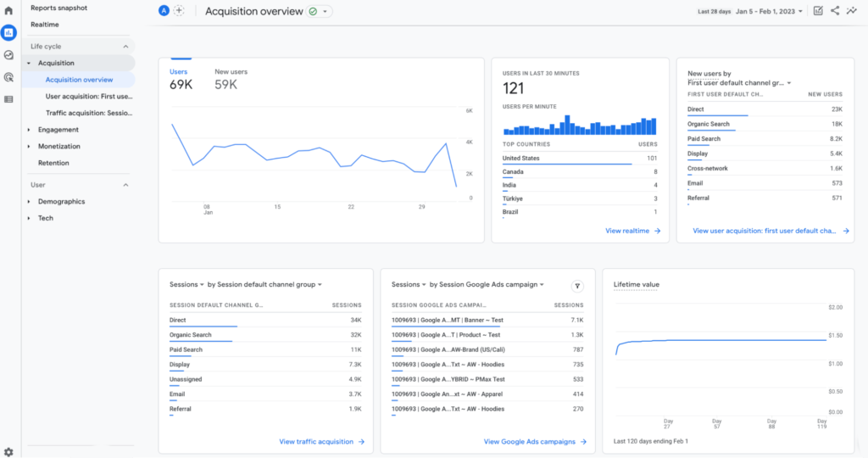Click the 'A' all users comparison badge
Screen dimensions: 868x458
coord(164,10)
